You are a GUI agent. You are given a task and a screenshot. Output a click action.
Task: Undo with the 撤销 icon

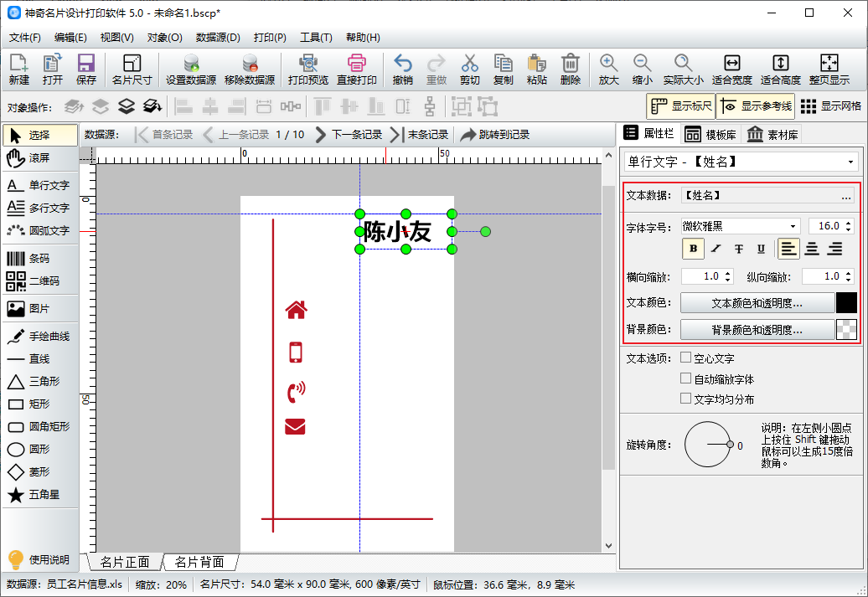(x=402, y=69)
